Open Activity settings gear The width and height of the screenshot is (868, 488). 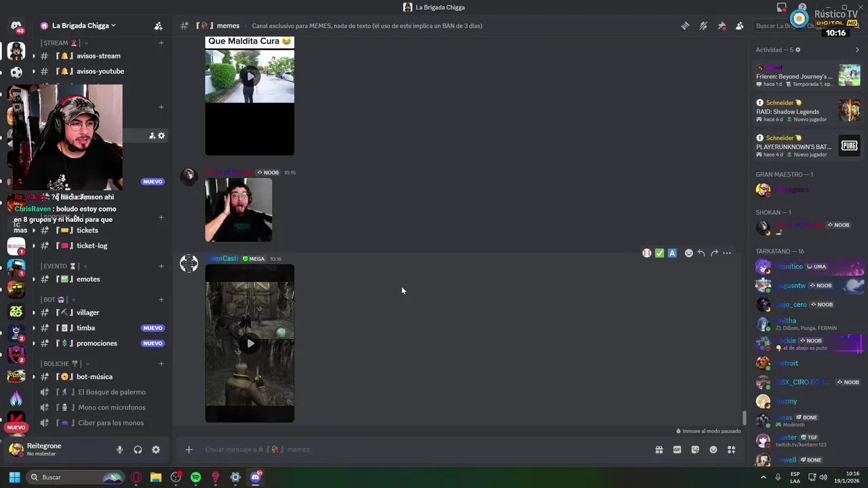click(x=797, y=49)
